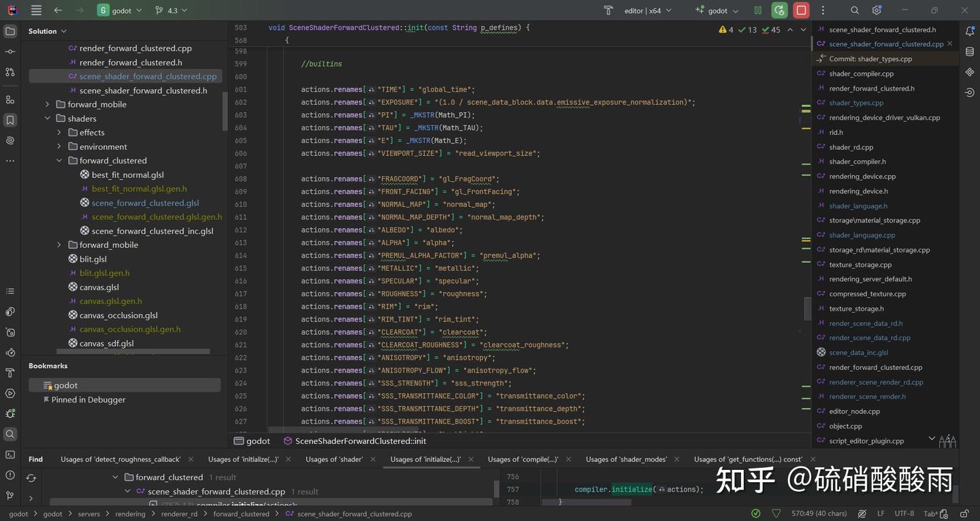
Task: Pause the running program
Action: coord(757,10)
